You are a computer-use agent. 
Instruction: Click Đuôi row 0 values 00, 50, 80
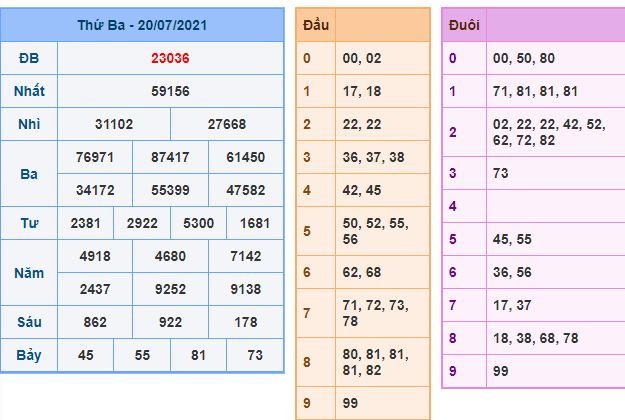[524, 58]
